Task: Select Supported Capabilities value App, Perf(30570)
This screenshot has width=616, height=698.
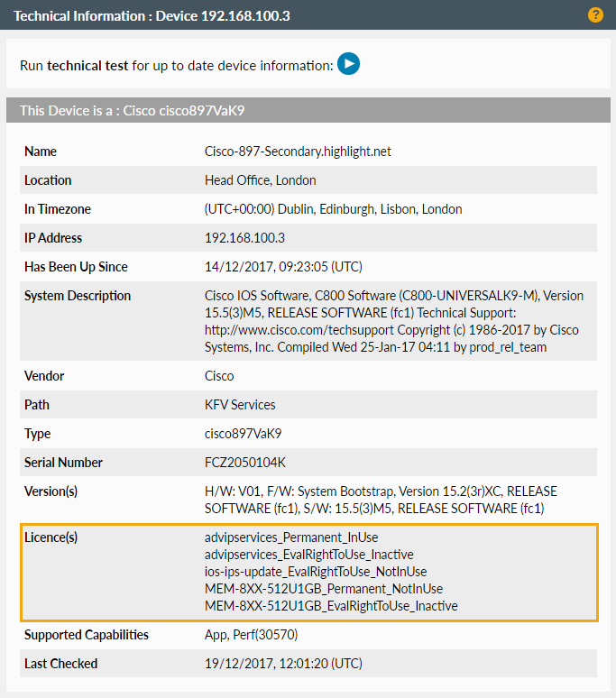Action: coord(251,635)
